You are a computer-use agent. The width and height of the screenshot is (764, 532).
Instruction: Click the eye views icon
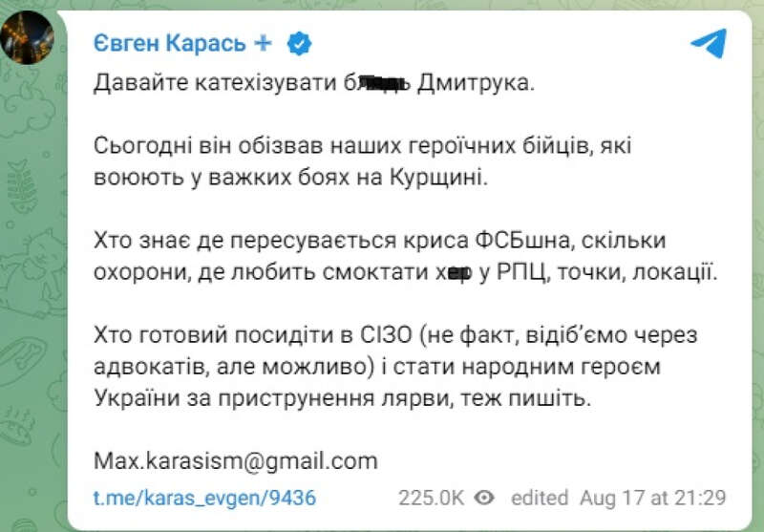point(486,498)
